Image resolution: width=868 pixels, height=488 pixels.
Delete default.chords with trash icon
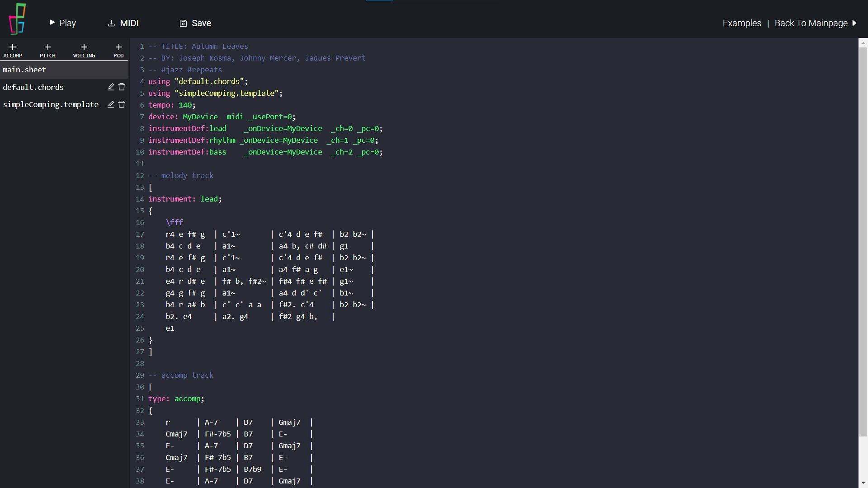122,87
